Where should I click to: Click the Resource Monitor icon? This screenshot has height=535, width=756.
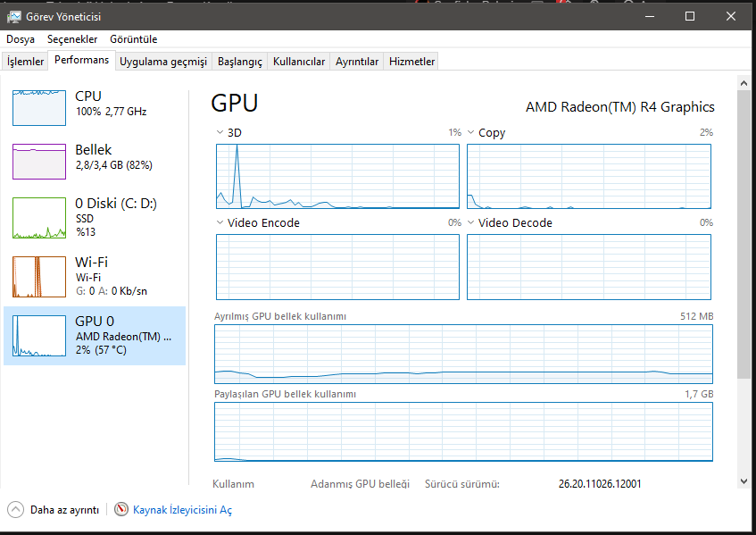pos(122,509)
